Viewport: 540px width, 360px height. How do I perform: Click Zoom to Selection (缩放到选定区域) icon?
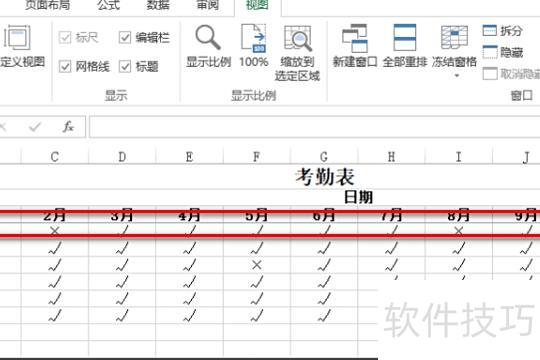298,38
